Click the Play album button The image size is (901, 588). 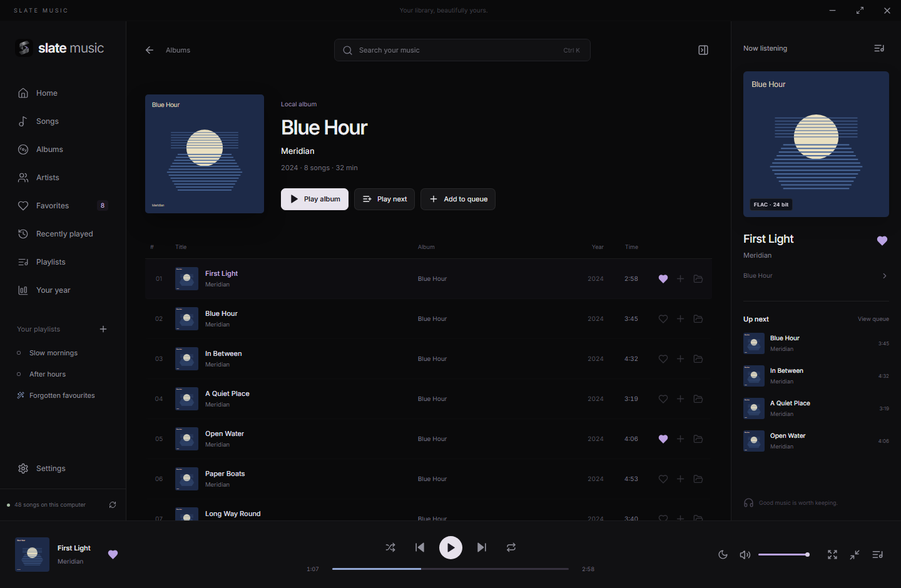(315, 199)
